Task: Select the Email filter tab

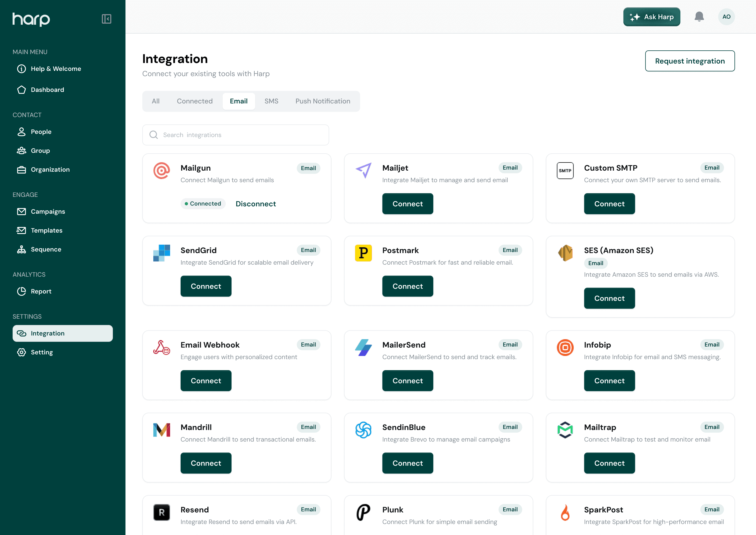Action: (239, 101)
